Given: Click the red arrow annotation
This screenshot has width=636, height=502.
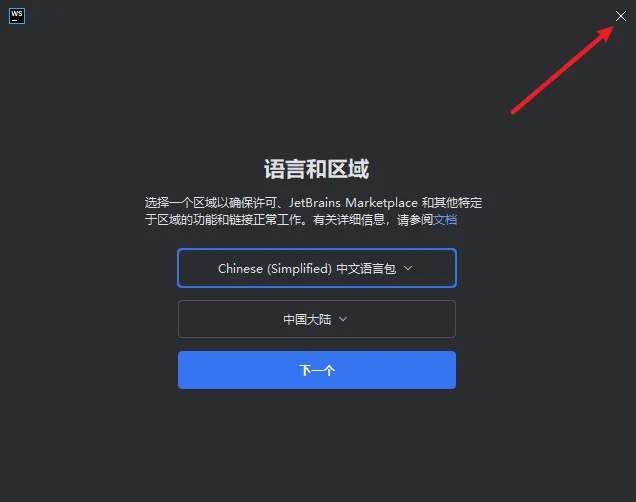Looking at the screenshot, I should tap(563, 70).
